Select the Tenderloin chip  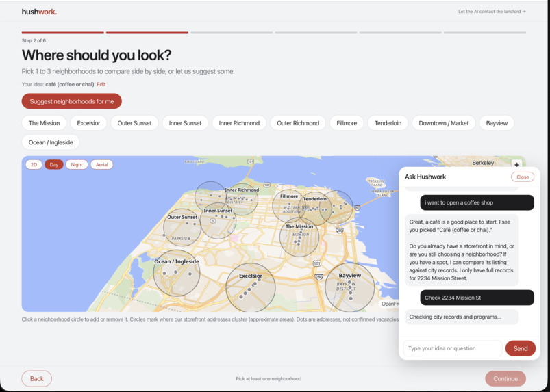click(388, 123)
